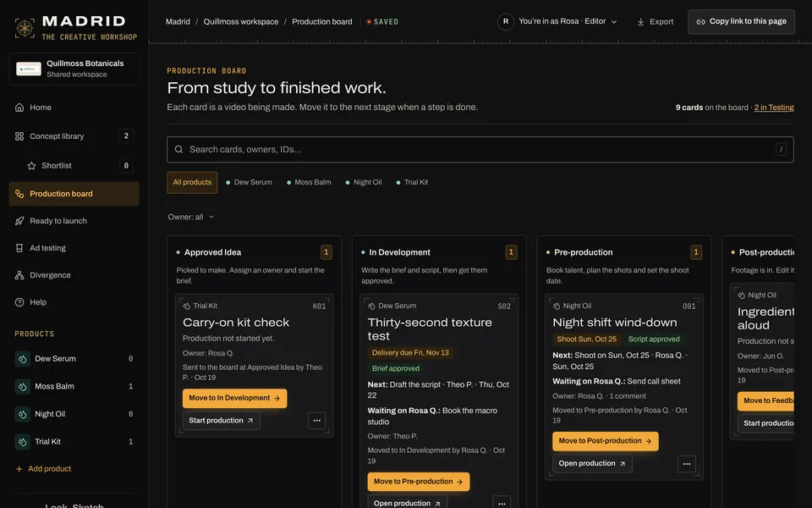
Task: Filter cards by Trial Kit
Action: click(x=412, y=183)
